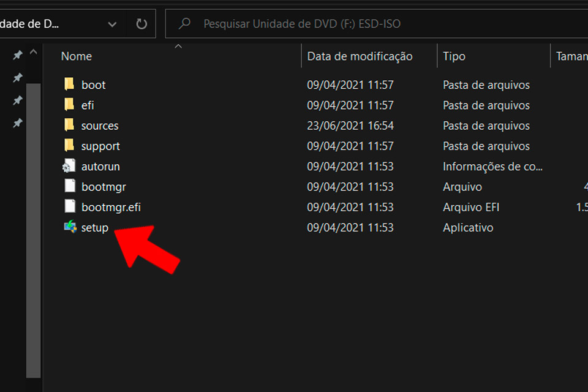Select the autorun file icon
The width and height of the screenshot is (588, 392).
(69, 165)
